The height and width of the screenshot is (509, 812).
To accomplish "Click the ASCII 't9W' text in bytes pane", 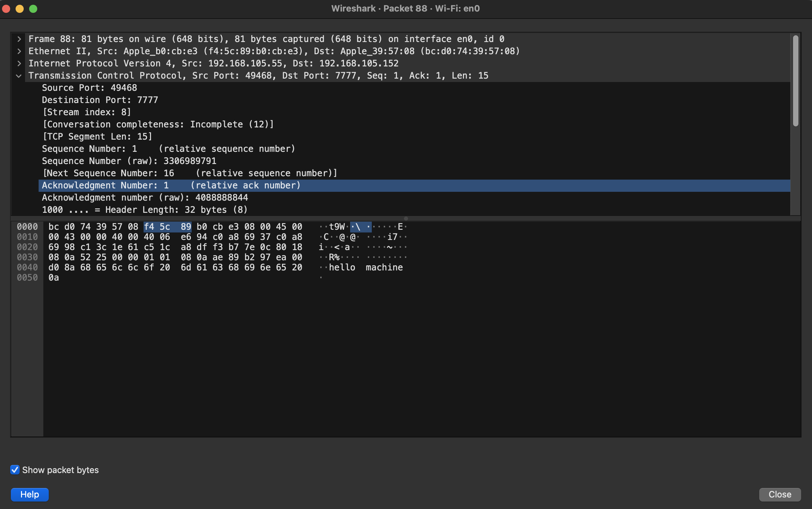I will point(337,227).
